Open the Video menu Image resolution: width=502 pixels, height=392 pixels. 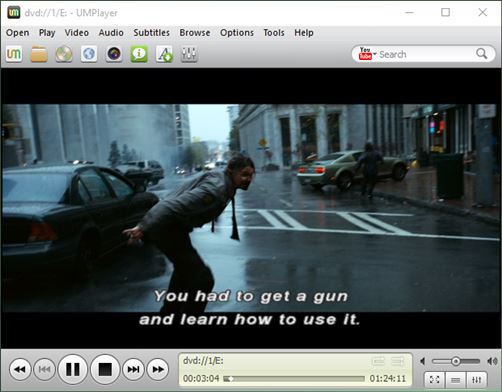[x=77, y=33]
